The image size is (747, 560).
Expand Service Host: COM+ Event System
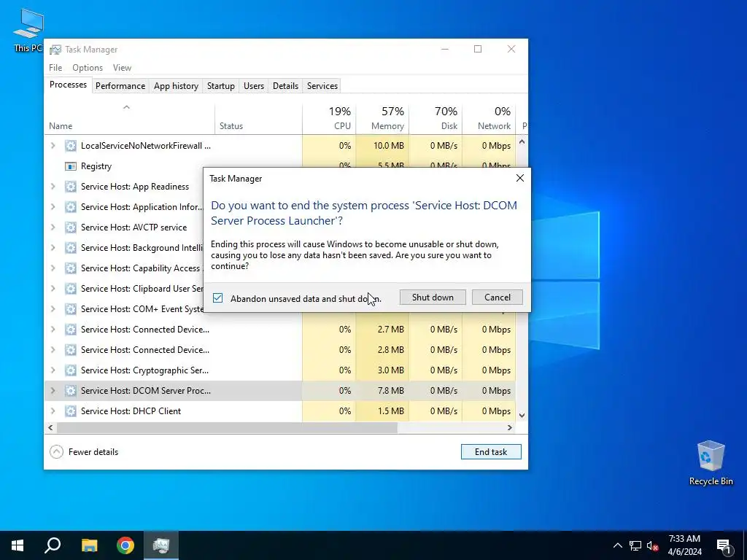pos(53,309)
